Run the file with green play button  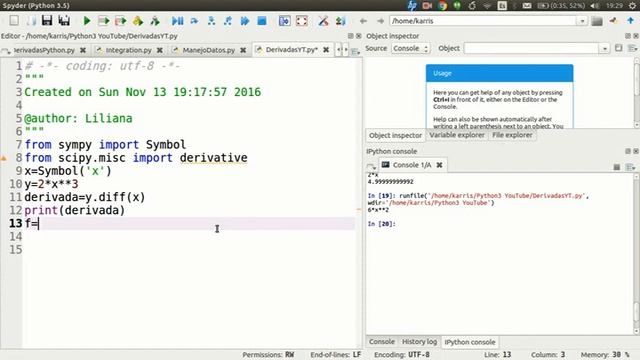(87, 20)
